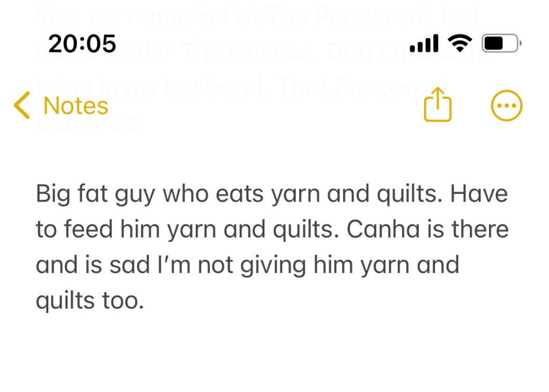Tap the battery indicator icon
The width and height of the screenshot is (549, 392).
click(x=501, y=43)
